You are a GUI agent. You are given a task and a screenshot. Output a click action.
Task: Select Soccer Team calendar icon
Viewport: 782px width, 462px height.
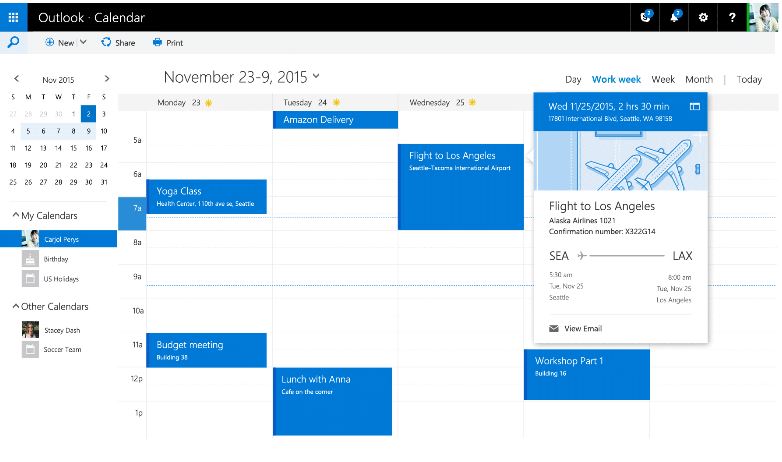click(x=30, y=349)
